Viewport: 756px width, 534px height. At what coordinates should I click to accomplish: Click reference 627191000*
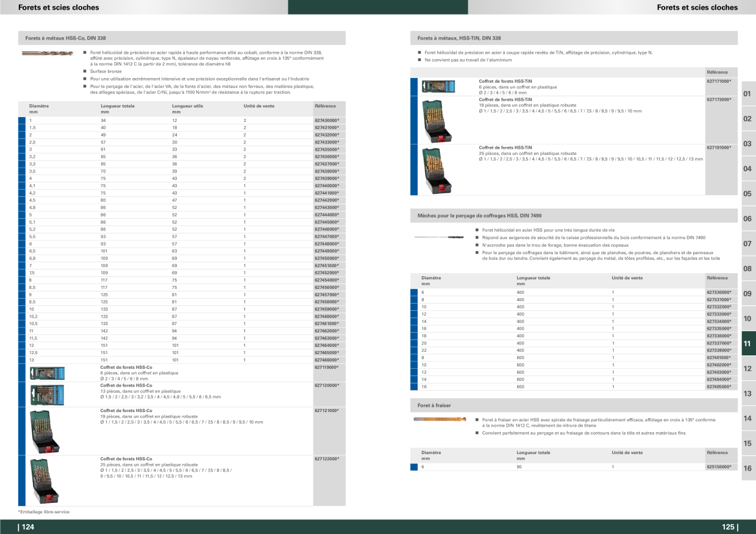pyautogui.click(x=719, y=148)
